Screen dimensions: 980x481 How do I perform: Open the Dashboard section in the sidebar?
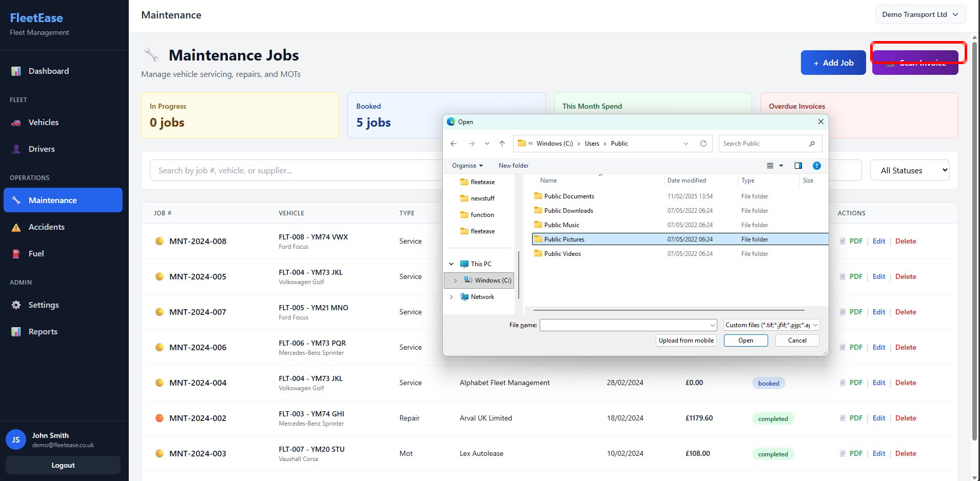(x=16, y=71)
